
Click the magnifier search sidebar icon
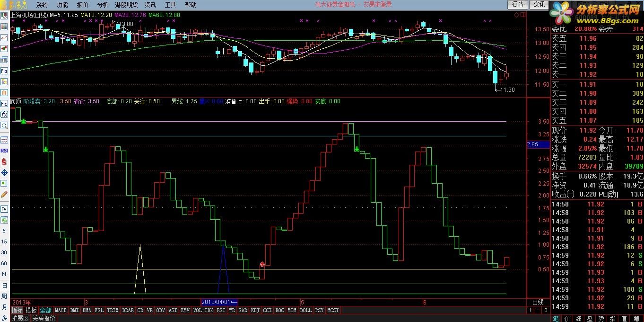4,125
